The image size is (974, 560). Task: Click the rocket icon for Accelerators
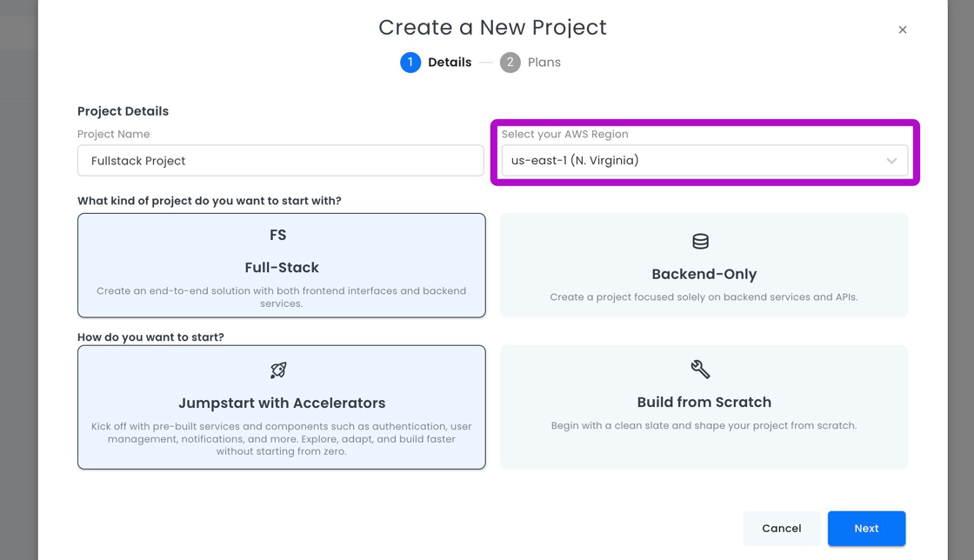pos(278,370)
